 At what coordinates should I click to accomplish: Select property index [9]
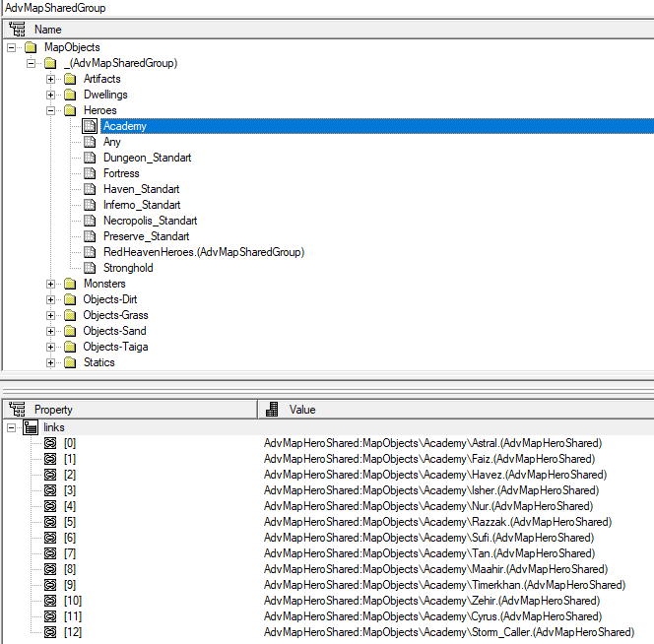pos(70,585)
